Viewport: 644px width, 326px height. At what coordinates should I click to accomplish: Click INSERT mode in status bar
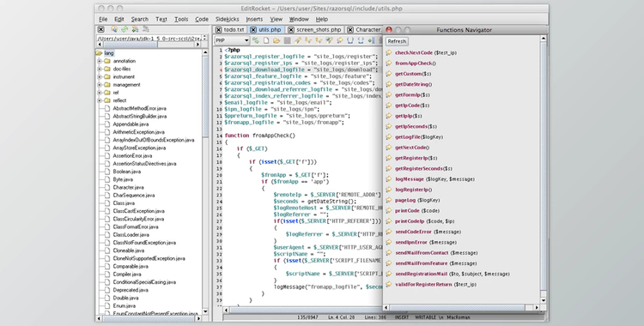pyautogui.click(x=402, y=317)
